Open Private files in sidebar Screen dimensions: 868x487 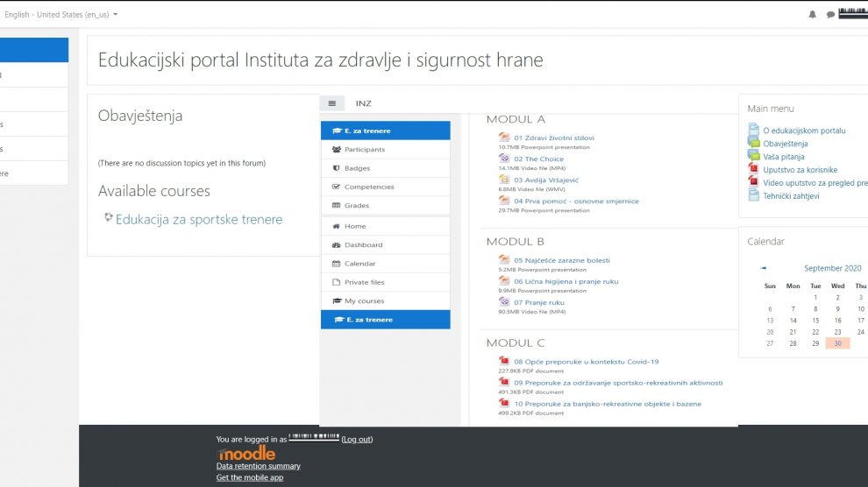364,282
